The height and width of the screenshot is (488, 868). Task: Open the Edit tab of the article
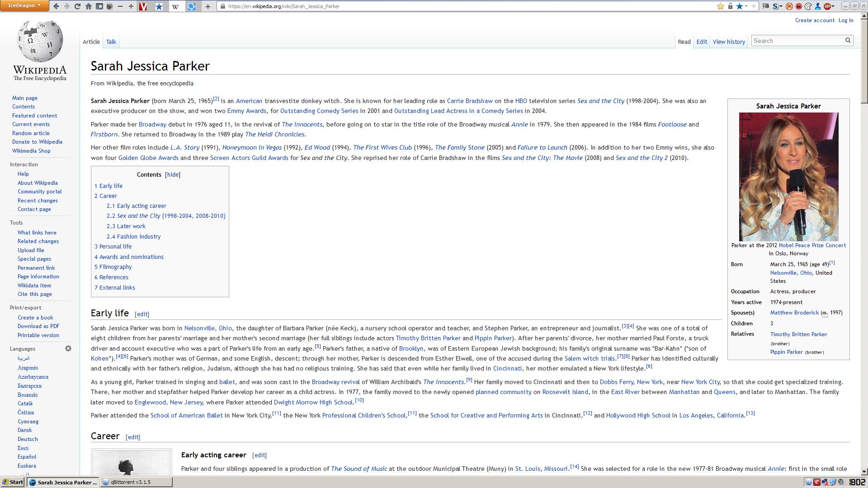click(702, 42)
